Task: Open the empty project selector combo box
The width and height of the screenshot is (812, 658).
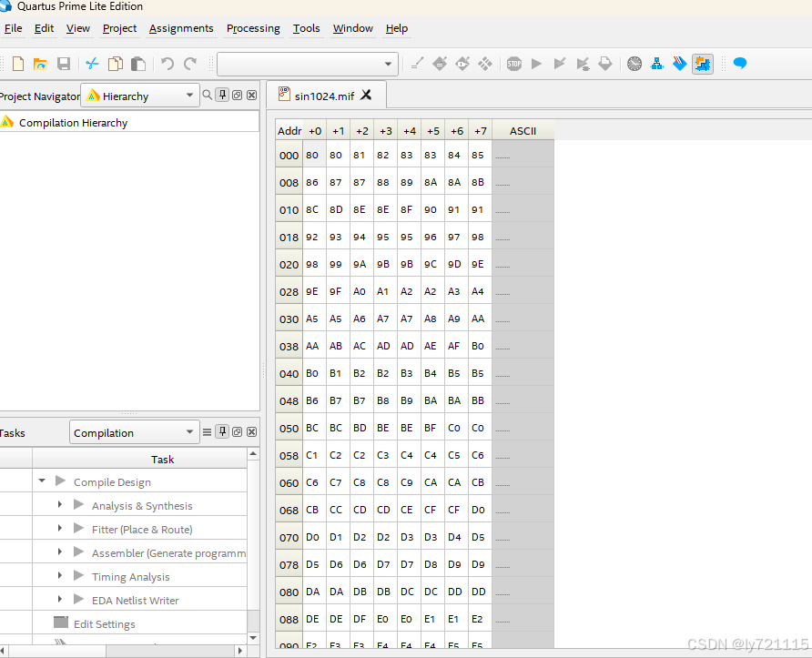Action: tap(308, 65)
